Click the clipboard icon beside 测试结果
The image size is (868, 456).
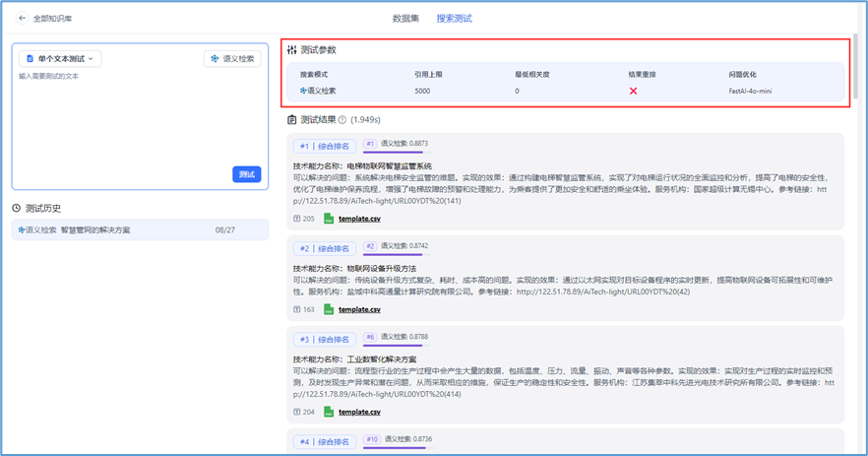(291, 120)
